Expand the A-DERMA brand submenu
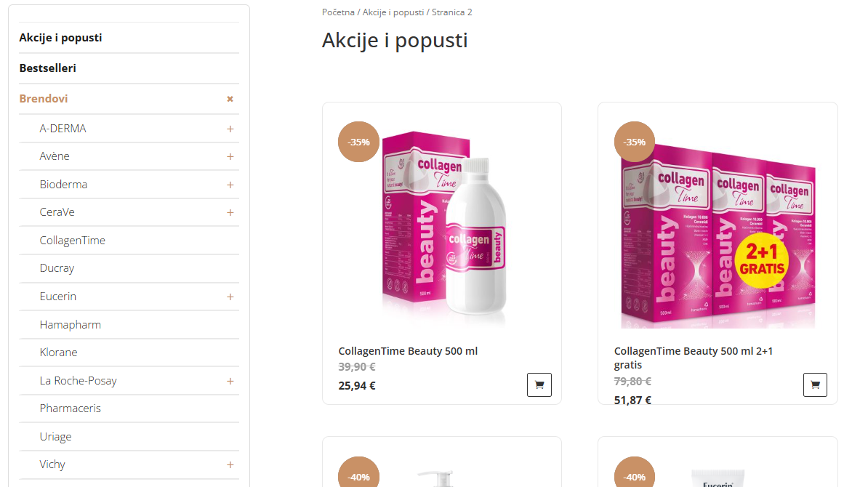The width and height of the screenshot is (868, 487). pyautogui.click(x=230, y=129)
